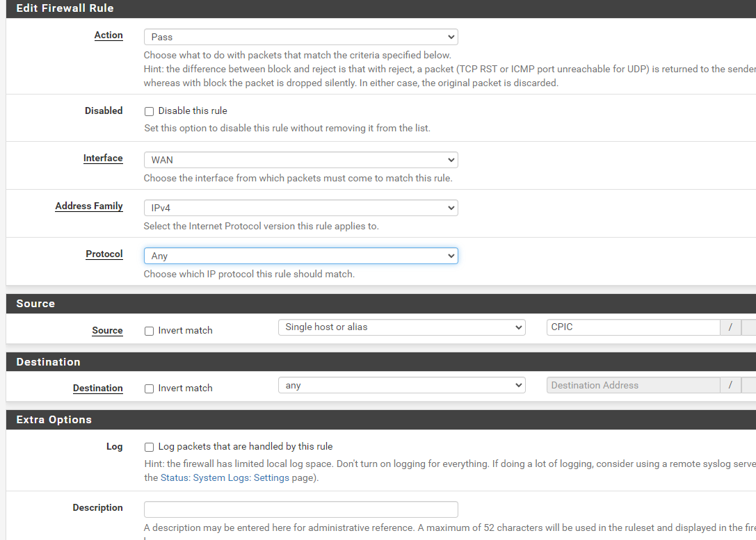The width and height of the screenshot is (756, 540).
Task: Click the underlined Source field label
Action: [x=107, y=331]
